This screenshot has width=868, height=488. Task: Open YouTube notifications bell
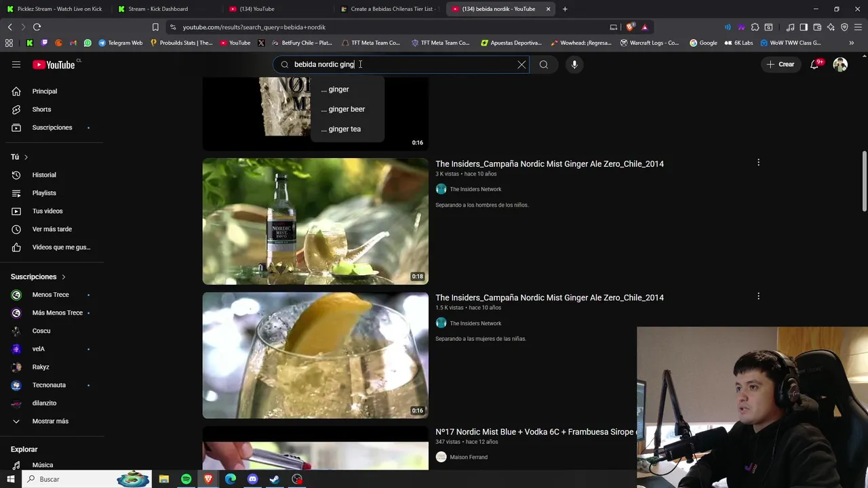814,64
